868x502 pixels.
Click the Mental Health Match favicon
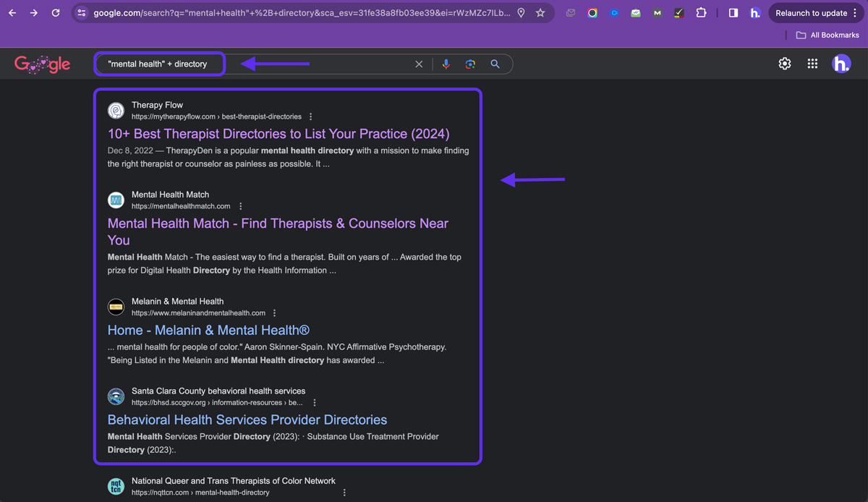point(116,200)
